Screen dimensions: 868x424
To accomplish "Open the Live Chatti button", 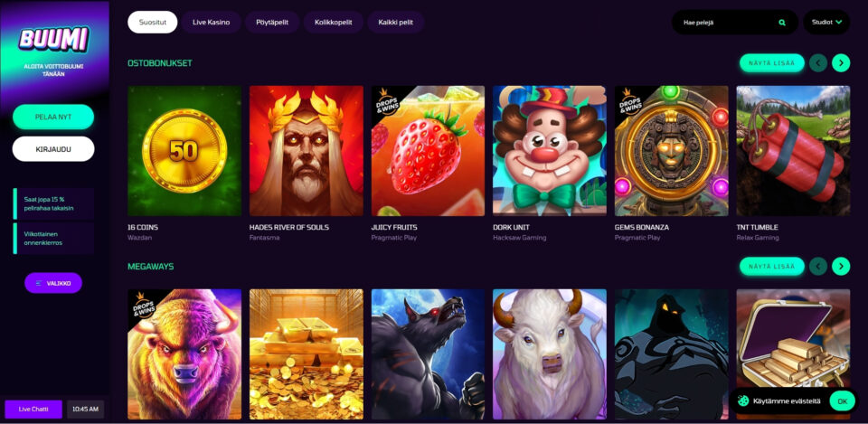I will 33,409.
